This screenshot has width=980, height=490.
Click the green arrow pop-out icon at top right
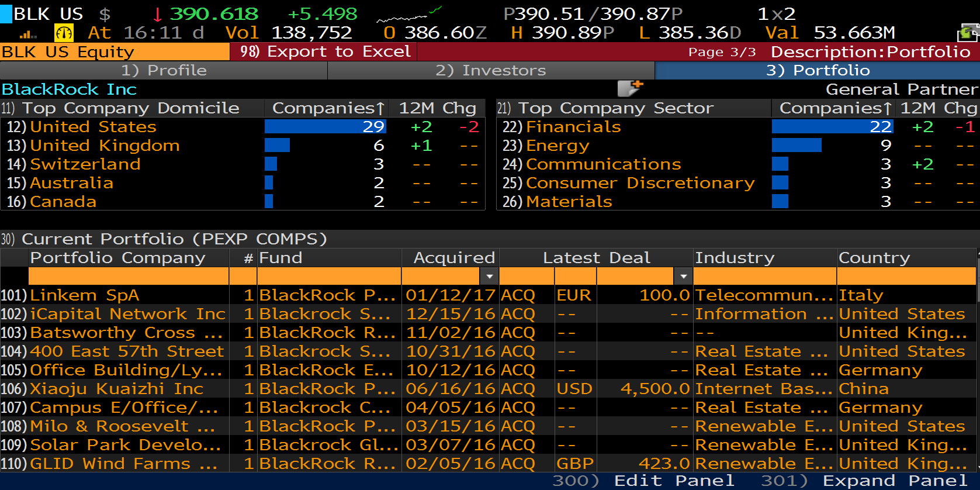pyautogui.click(x=968, y=33)
